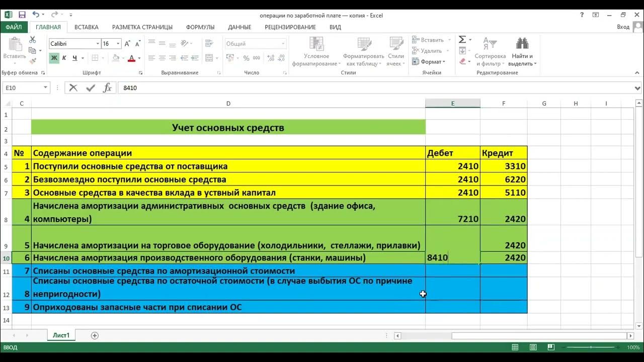Open Сортировка и фильтр button
This screenshot has height=362, width=644.
click(x=490, y=52)
